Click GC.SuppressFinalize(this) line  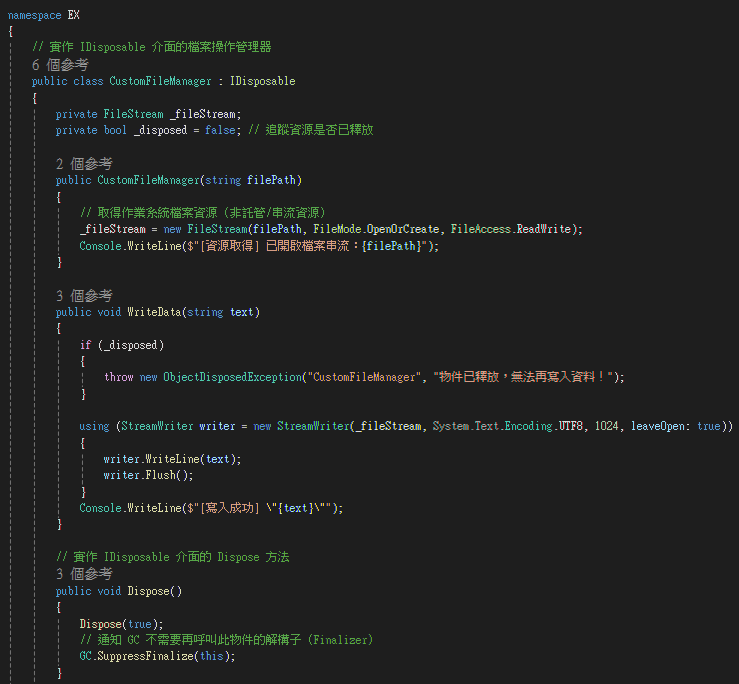click(x=157, y=656)
